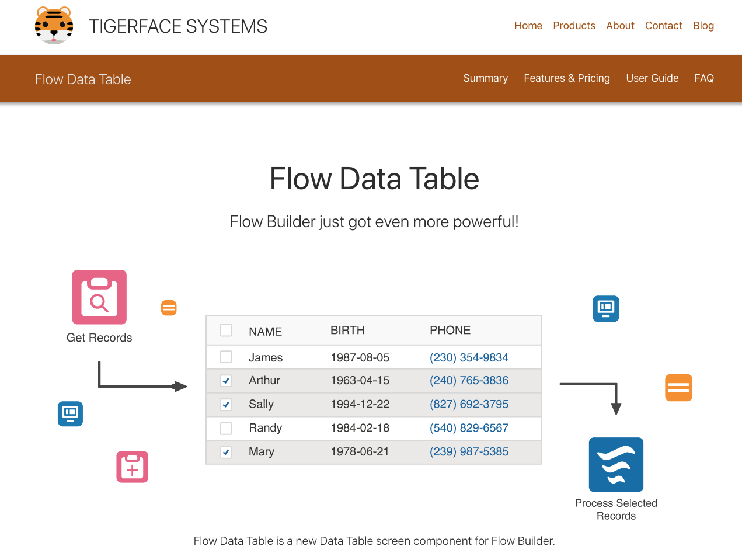
Task: Check the checkbox next to Randy
Action: 226,428
